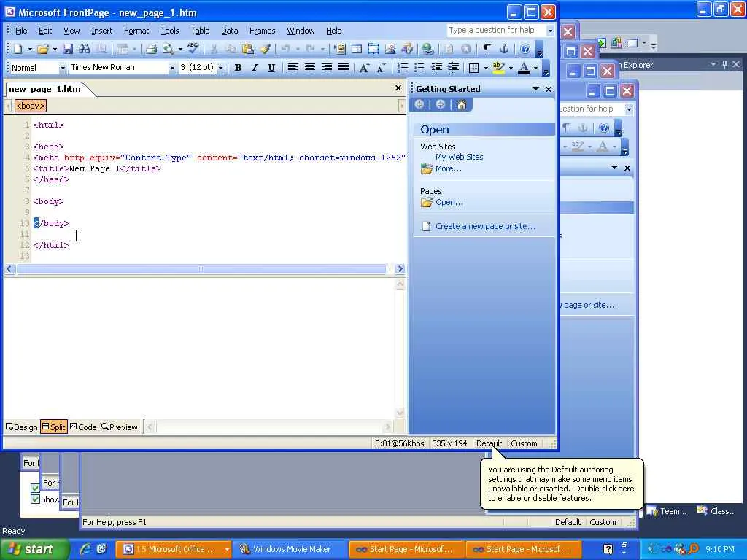Increase font size with the large A icon
The width and height of the screenshot is (747, 560).
364,68
